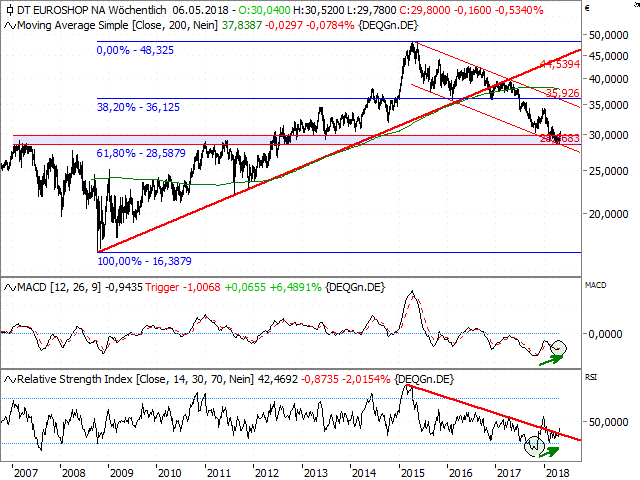The height and width of the screenshot is (480, 640).
Task: Click the 40,0000 price axis label
Action: 608,79
